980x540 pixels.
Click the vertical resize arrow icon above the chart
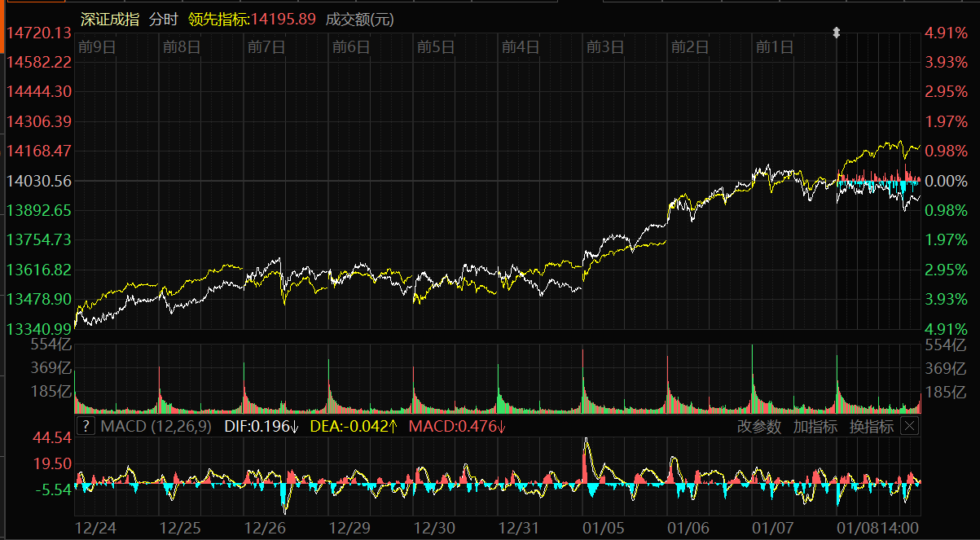[x=836, y=33]
